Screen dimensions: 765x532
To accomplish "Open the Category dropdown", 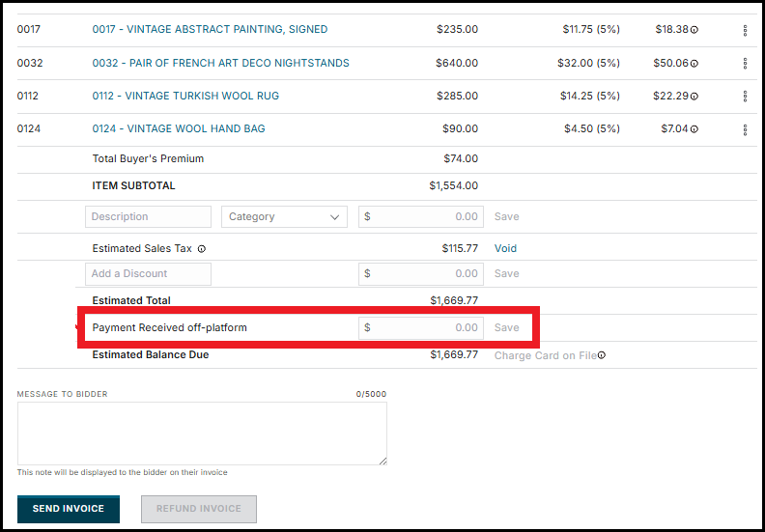I will (x=284, y=216).
